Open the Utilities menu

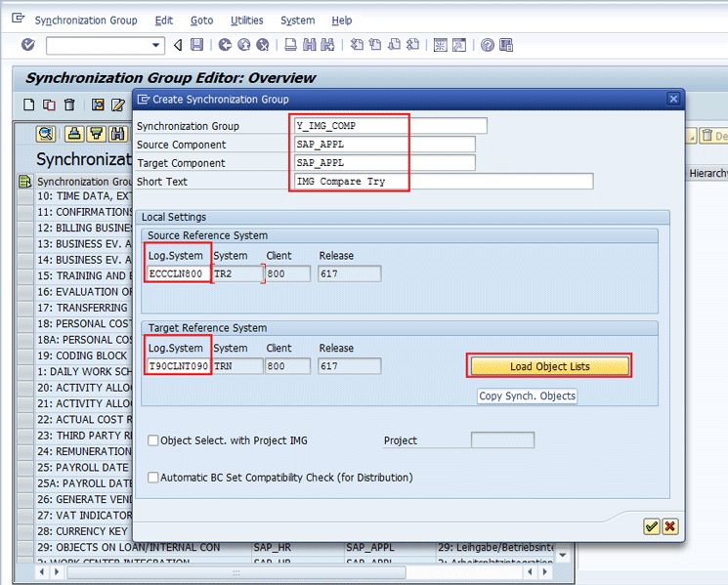tap(246, 21)
